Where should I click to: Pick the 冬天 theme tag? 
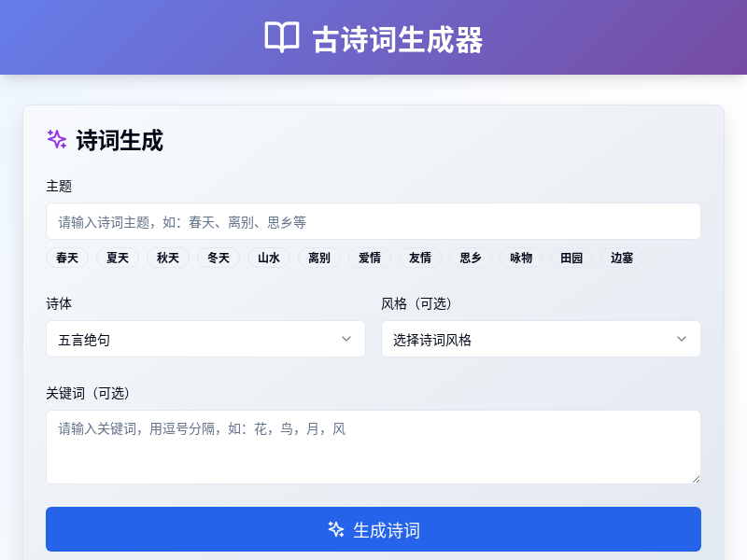click(x=218, y=258)
